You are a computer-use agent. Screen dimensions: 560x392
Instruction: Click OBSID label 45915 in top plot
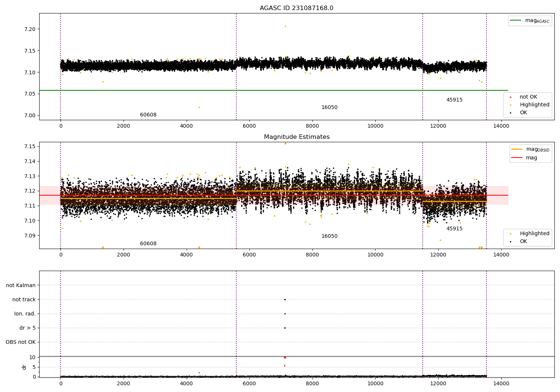[454, 100]
